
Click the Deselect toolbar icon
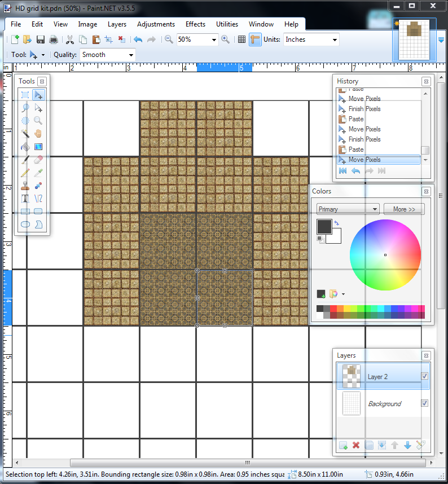(122, 39)
